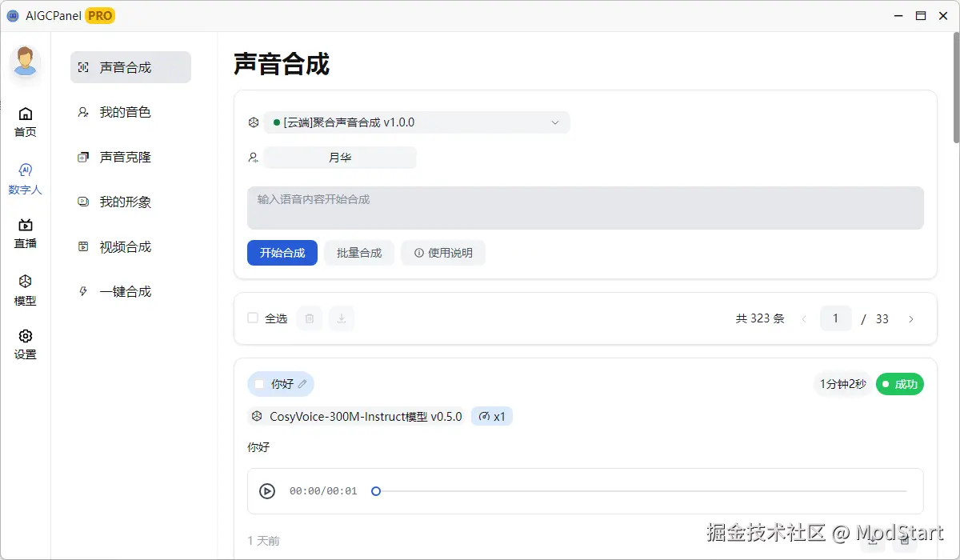Select 一键合成 menu item
The image size is (960, 560).
131,291
